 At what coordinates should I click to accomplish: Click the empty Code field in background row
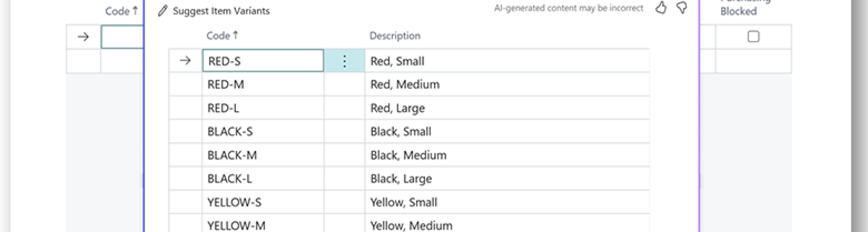pyautogui.click(x=123, y=36)
